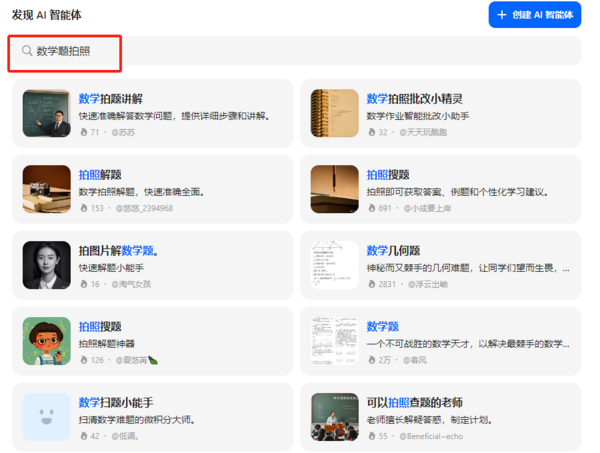The image size is (600, 453).
Task: Click the flame icon beside 2831
Action: (372, 284)
